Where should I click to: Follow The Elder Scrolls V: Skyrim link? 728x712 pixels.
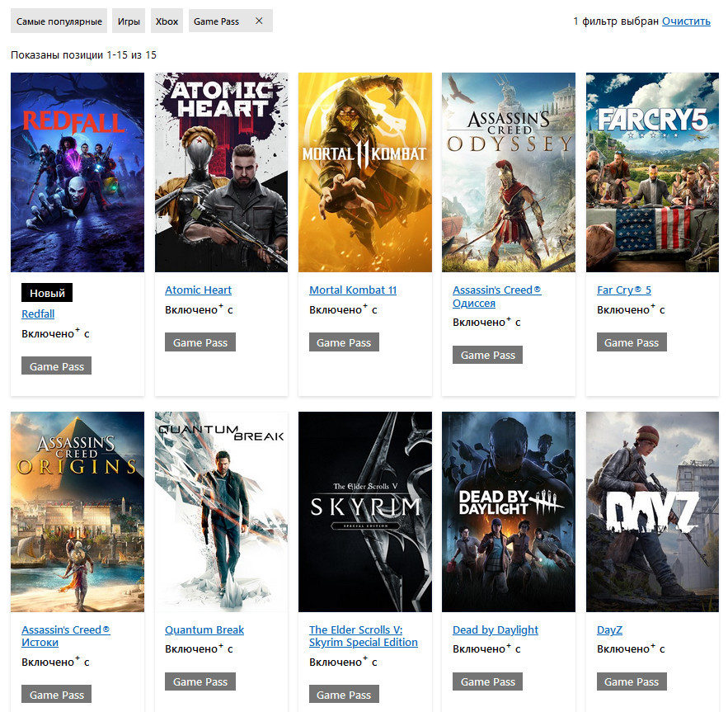point(363,636)
